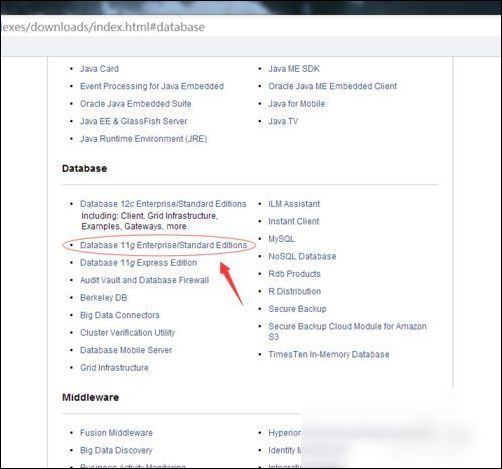502x469 pixels.
Task: Open the Berkeley DB link
Action: 104,298
